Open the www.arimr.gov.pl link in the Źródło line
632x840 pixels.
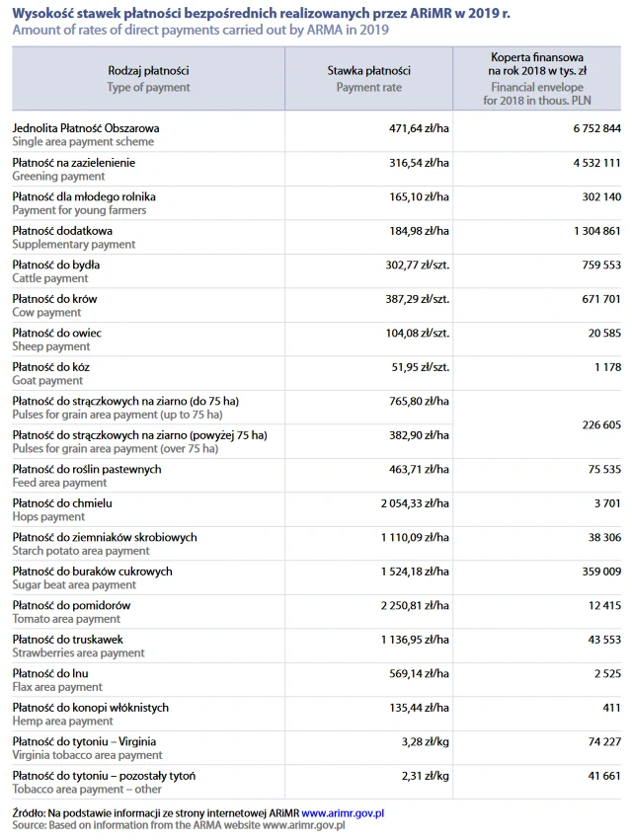(343, 812)
